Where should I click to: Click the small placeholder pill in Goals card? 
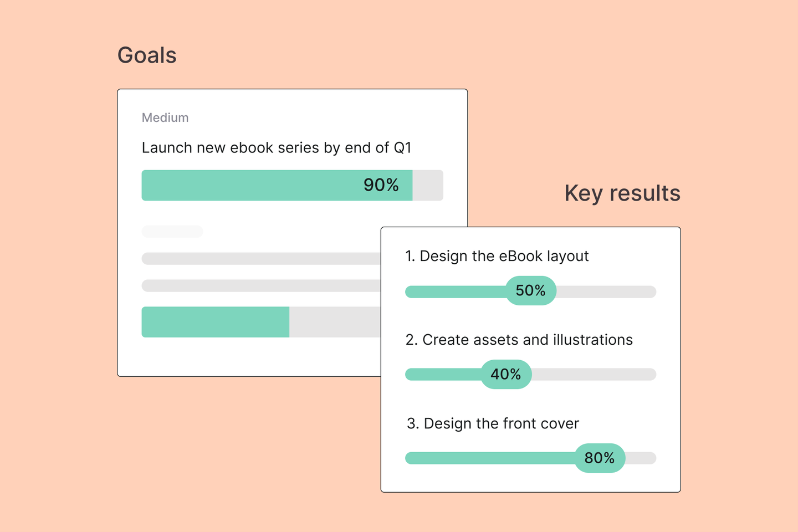(x=172, y=231)
